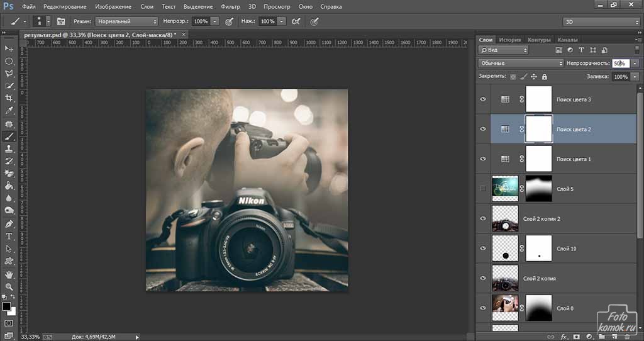This screenshot has height=341, width=644.
Task: Select the Path Selection tool
Action: (x=9, y=249)
